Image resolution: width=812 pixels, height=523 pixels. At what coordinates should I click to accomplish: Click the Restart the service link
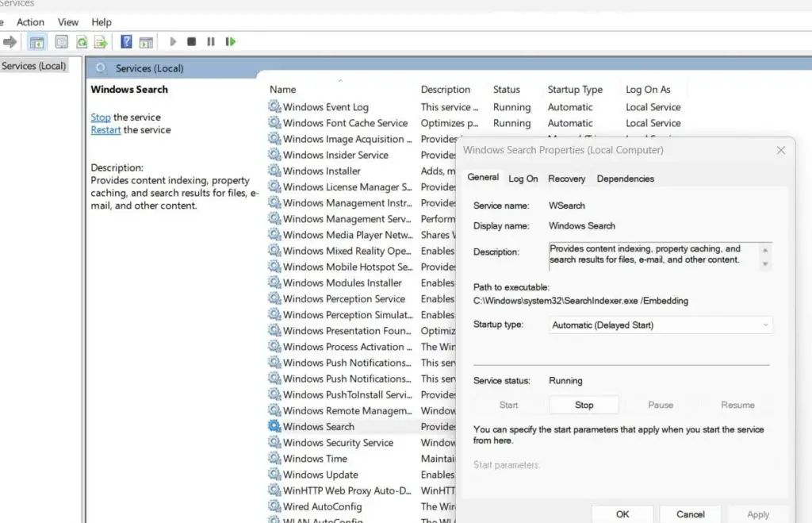point(105,129)
